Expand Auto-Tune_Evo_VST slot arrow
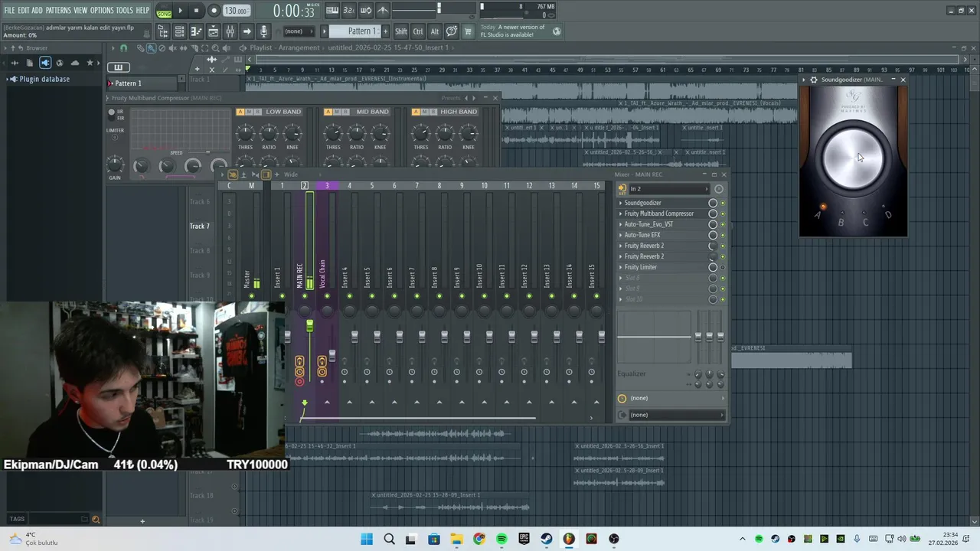The image size is (980, 551). 620,224
